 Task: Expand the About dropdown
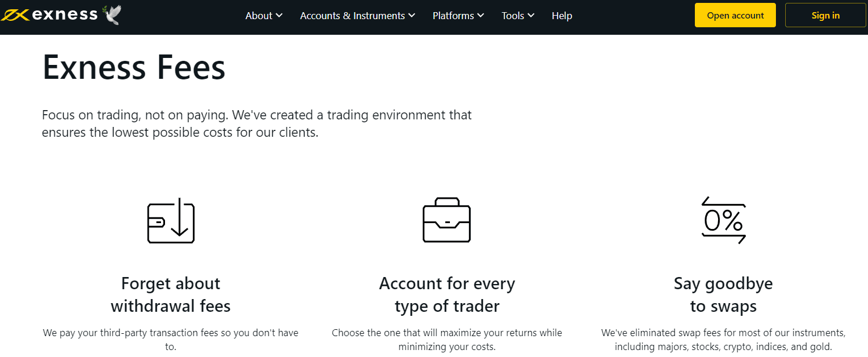(264, 16)
